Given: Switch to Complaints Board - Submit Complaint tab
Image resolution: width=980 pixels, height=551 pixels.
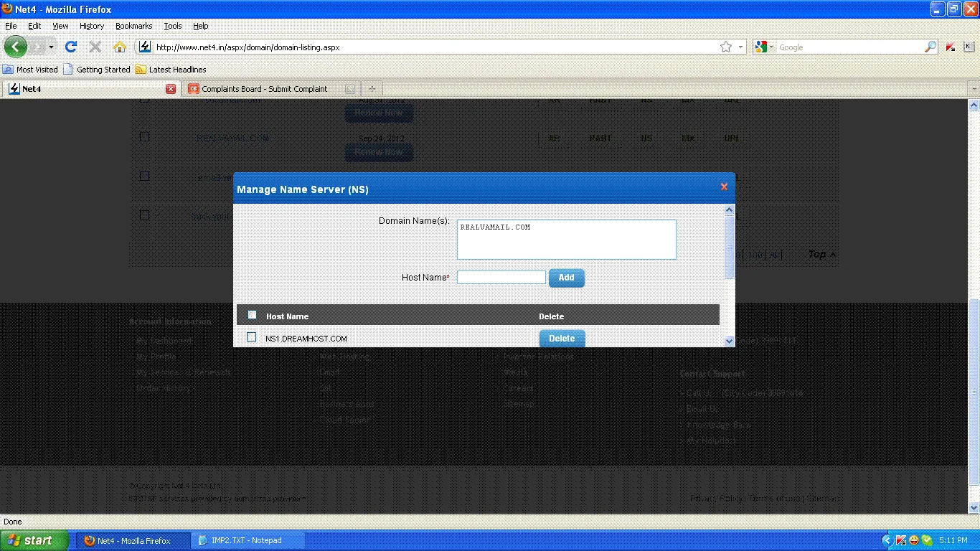Looking at the screenshot, I should click(x=270, y=89).
